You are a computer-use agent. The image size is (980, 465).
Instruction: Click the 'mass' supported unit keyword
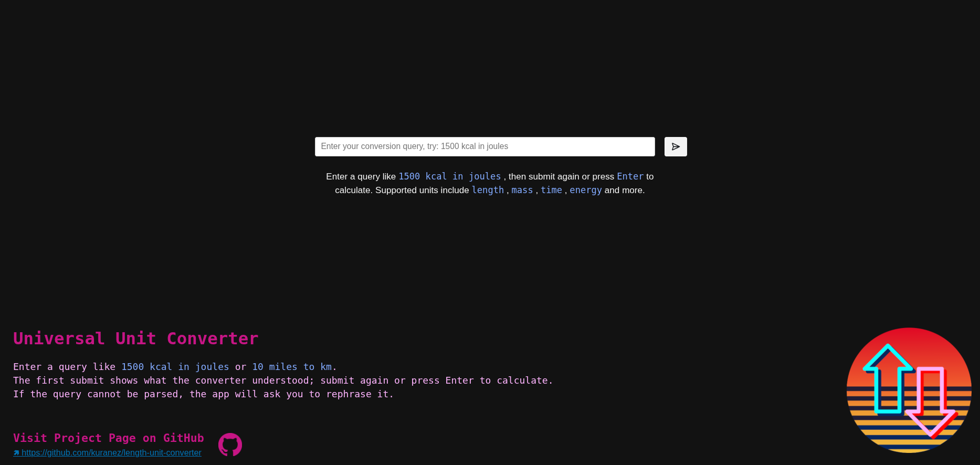(x=522, y=190)
